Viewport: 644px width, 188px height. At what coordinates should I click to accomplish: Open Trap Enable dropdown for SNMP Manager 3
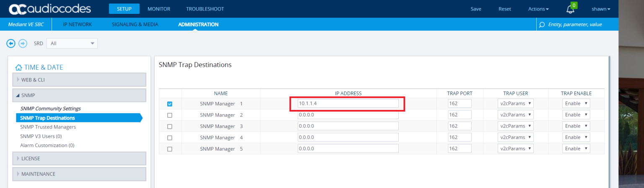click(x=576, y=126)
